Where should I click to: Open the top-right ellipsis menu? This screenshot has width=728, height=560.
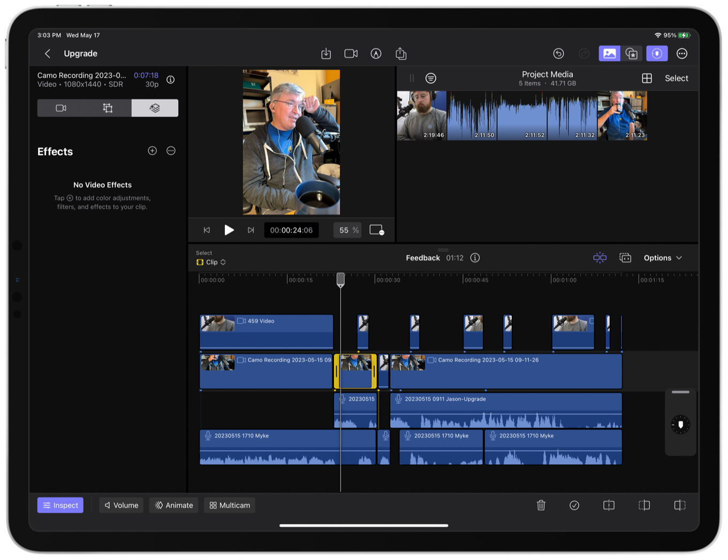point(682,54)
